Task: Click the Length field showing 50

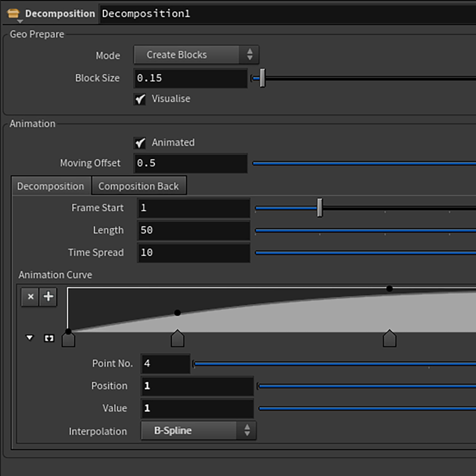Action: tap(194, 230)
